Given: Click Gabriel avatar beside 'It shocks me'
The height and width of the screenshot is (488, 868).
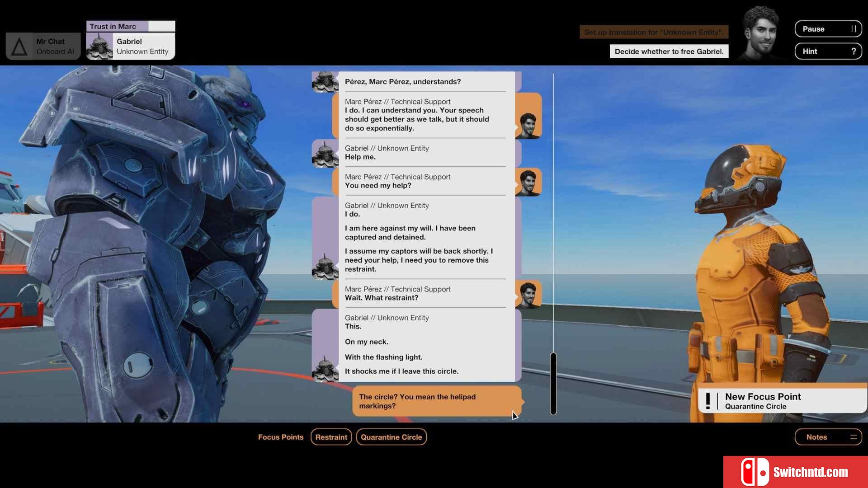Looking at the screenshot, I should 325,369.
